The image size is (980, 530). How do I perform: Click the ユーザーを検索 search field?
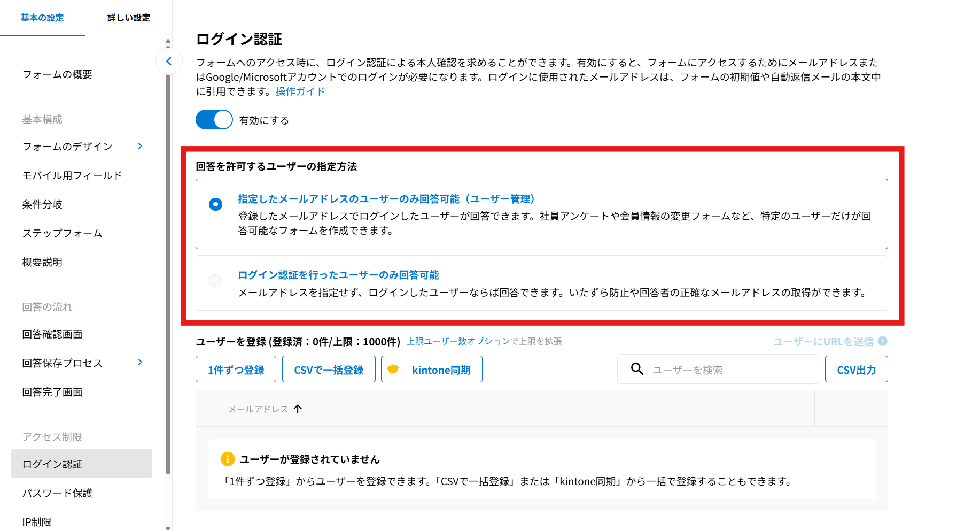click(x=727, y=370)
